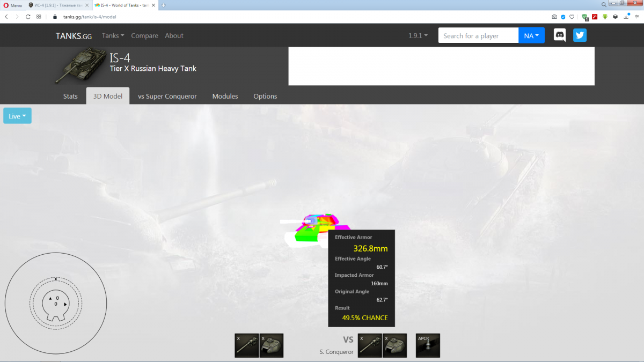Click the 326.8mm effective armor value

(x=370, y=248)
